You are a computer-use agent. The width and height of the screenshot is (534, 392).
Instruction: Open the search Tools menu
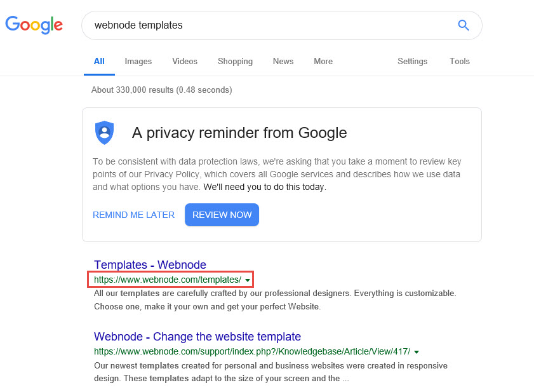tap(459, 62)
